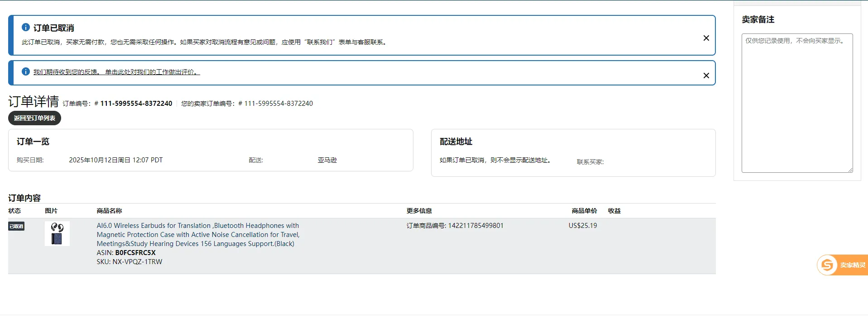Click the bold order number 111-5995554-8372240
Viewport: 868px width, 317px height.
coord(136,104)
